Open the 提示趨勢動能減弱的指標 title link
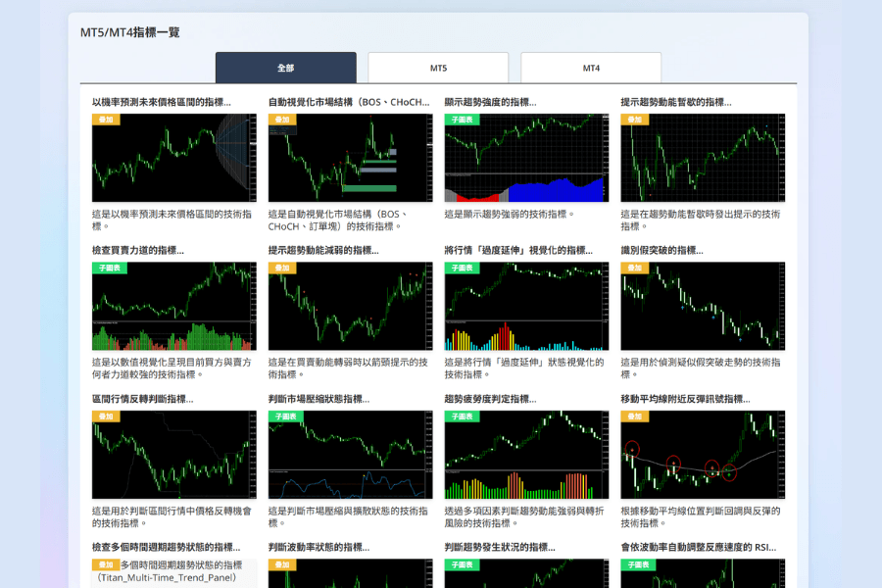 click(x=323, y=251)
